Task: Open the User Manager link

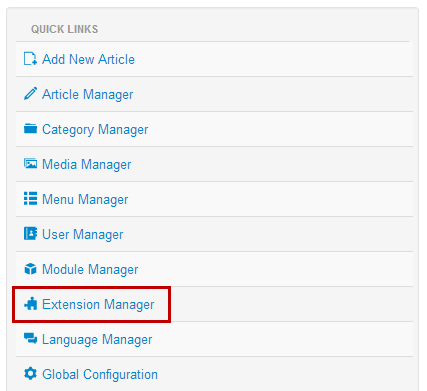Action: point(83,235)
